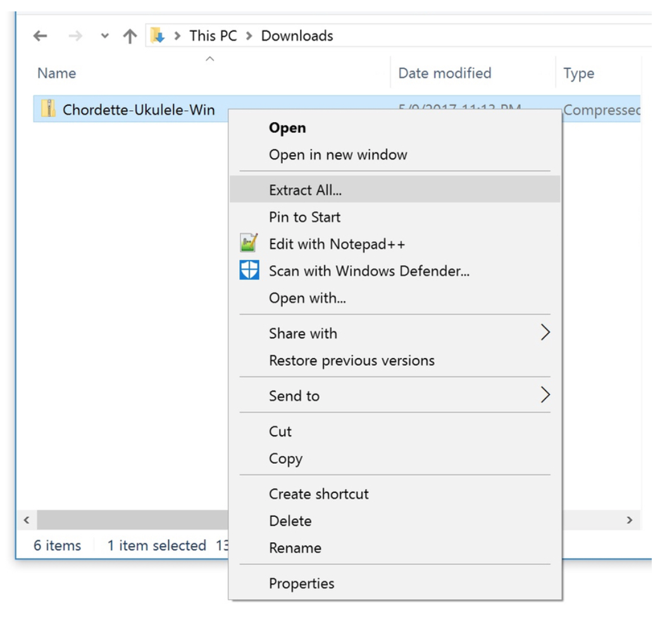Click the Chordette-Ukulele-Win zip file icon
Viewport: 672px width, 620px height.
coord(49,109)
